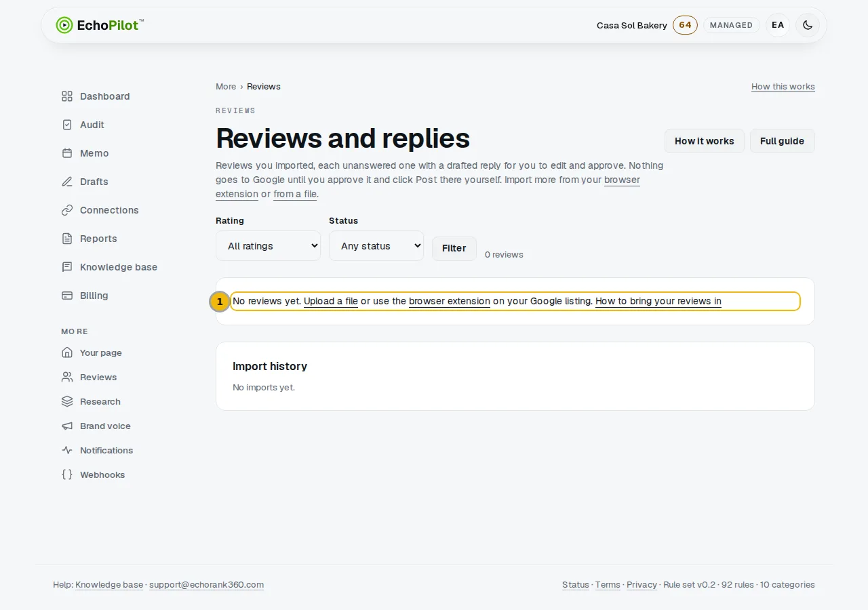Screen dimensions: 868x610
Task: Click the Import history heading
Action: 270,366
